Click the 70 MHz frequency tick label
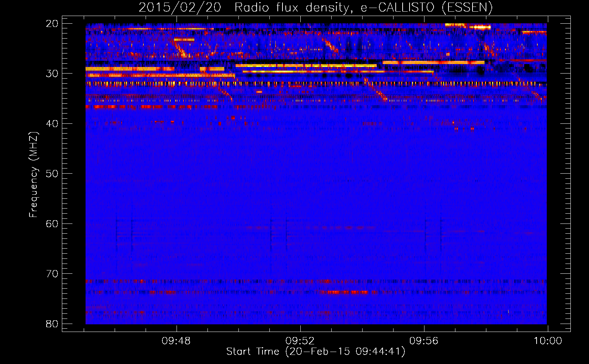Viewport: 589px width, 364px height. click(52, 274)
